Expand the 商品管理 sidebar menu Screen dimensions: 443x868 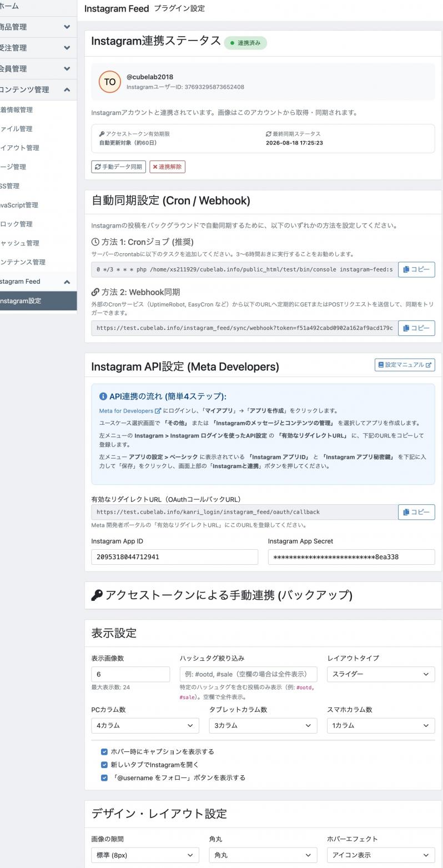tap(38, 27)
